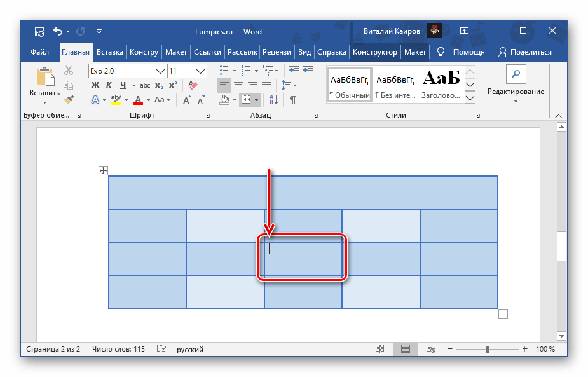Toggle bold formatting (Ж)

coord(95,85)
